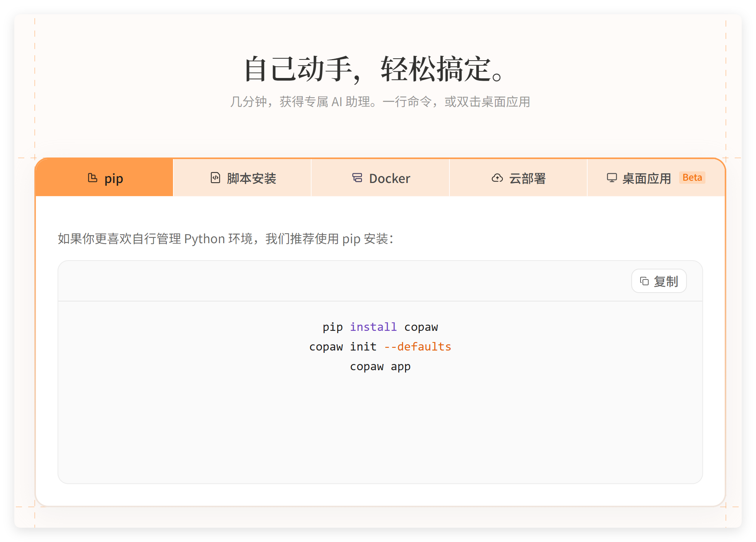Click the pip tab file icon

(x=92, y=178)
